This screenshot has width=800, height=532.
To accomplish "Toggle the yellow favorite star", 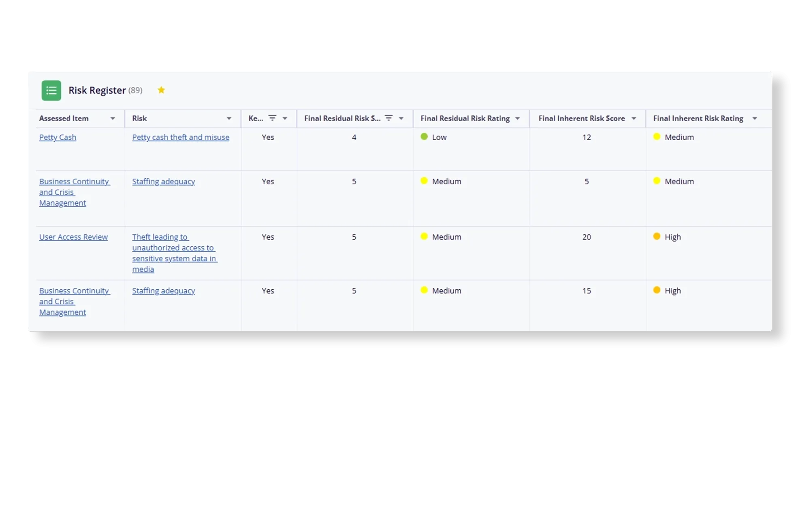I will coord(161,90).
